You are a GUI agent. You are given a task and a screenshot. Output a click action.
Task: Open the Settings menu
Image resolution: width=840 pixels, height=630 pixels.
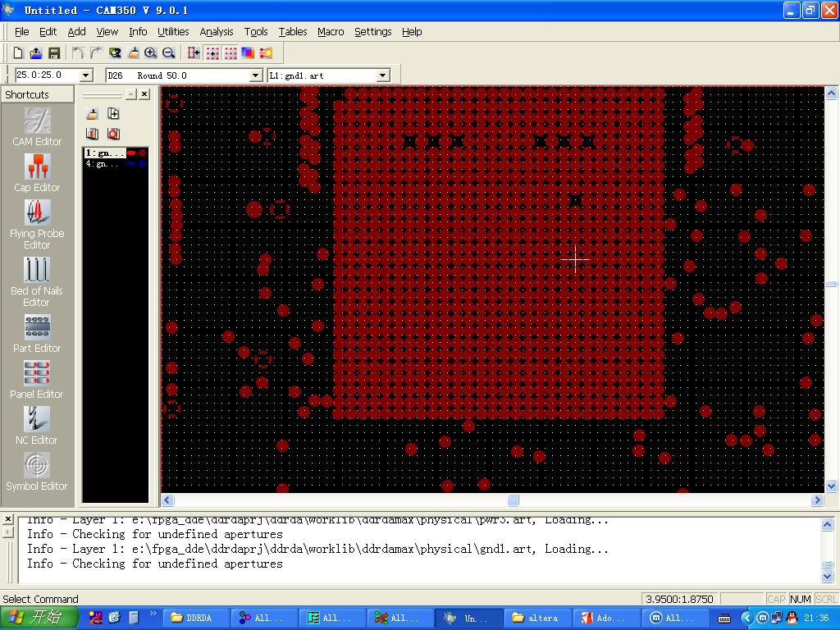click(373, 32)
